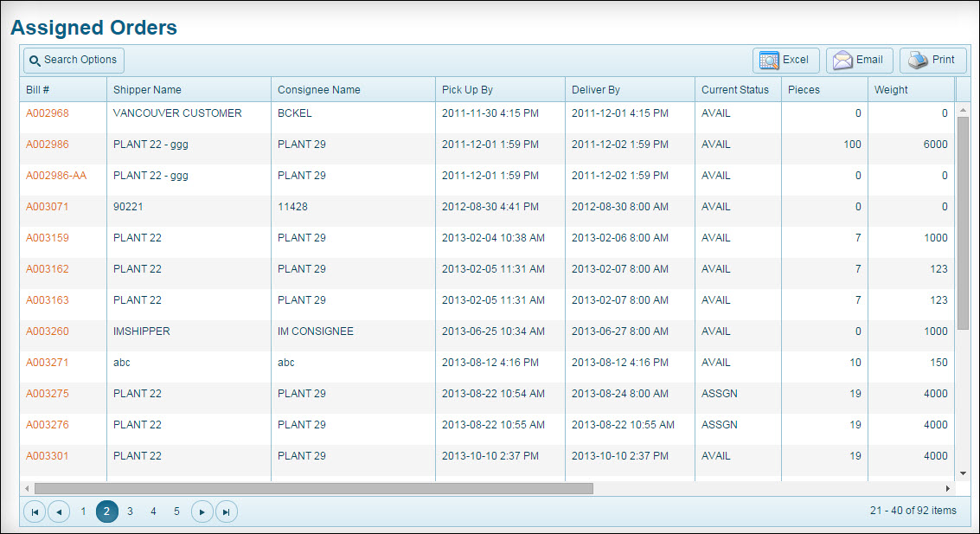Screen dimensions: 980x534
Task: Select deliver by 2012-08-30 8:00 AM cell
Action: (630, 210)
